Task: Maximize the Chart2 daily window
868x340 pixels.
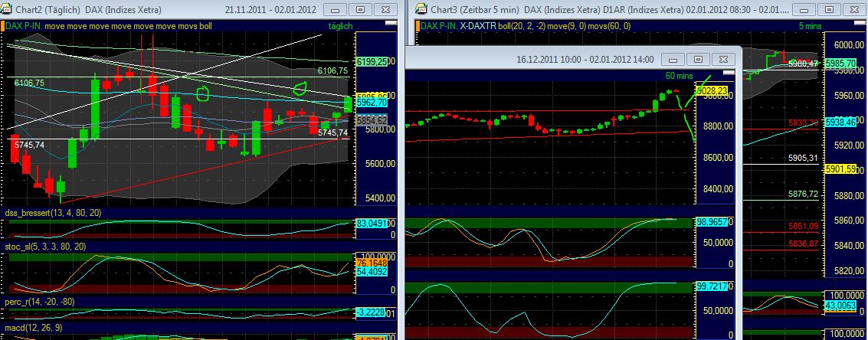Action: click(x=360, y=10)
